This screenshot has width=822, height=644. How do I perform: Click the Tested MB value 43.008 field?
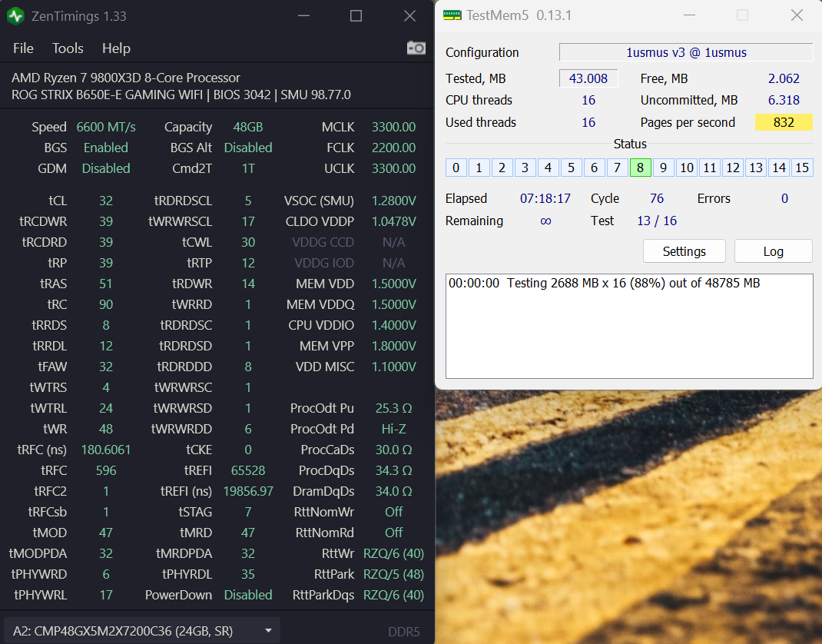click(x=588, y=78)
